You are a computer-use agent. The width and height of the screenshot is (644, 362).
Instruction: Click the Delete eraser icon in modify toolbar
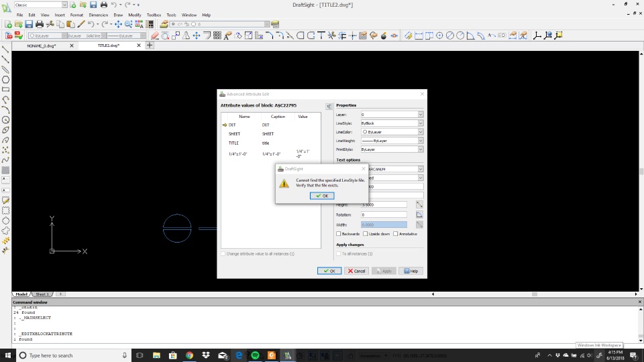[x=154, y=36]
